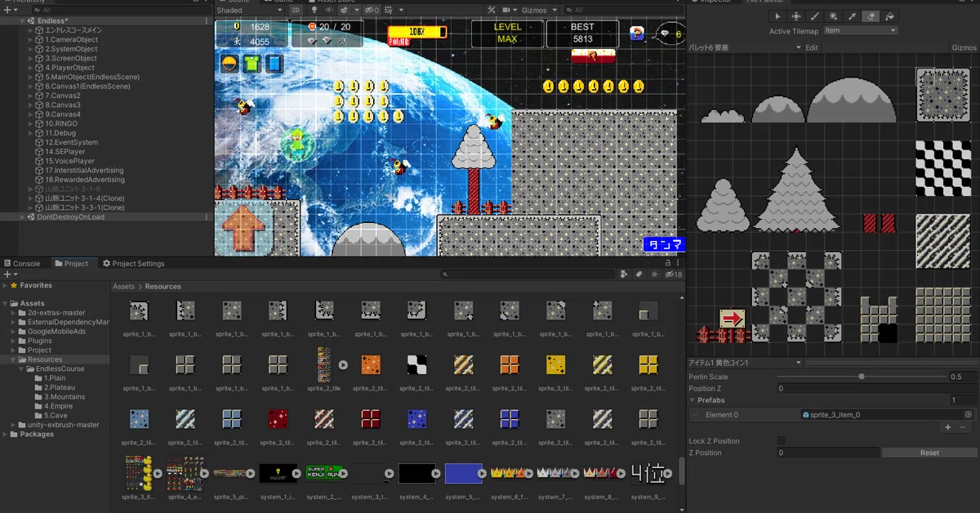The height and width of the screenshot is (513, 980).
Task: Toggle hidden packages count icon in Project
Action: (673, 274)
